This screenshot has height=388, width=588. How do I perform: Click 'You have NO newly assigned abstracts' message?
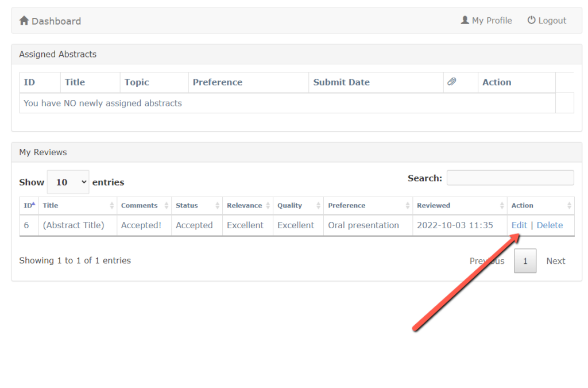(x=103, y=103)
